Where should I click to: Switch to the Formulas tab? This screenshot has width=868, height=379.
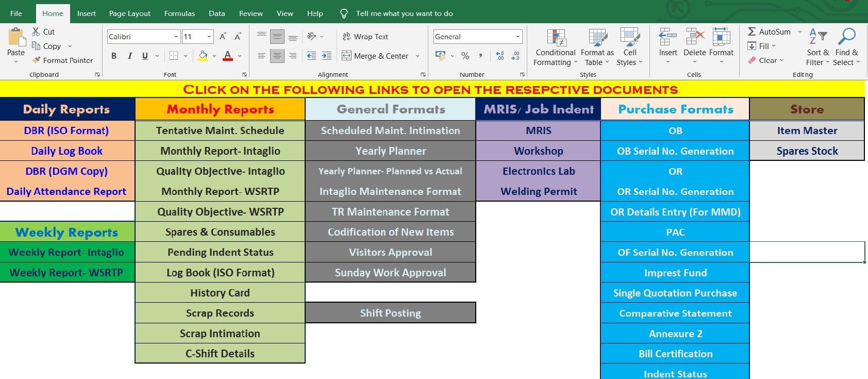[179, 13]
